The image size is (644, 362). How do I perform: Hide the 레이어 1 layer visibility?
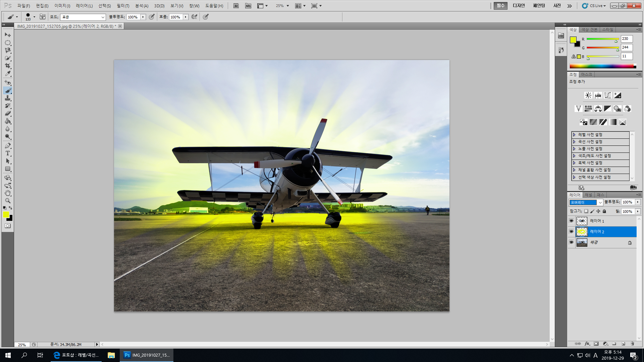pyautogui.click(x=571, y=221)
